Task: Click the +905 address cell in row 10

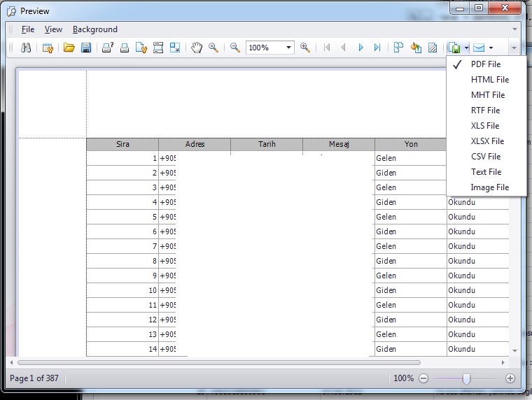Action: click(x=167, y=290)
